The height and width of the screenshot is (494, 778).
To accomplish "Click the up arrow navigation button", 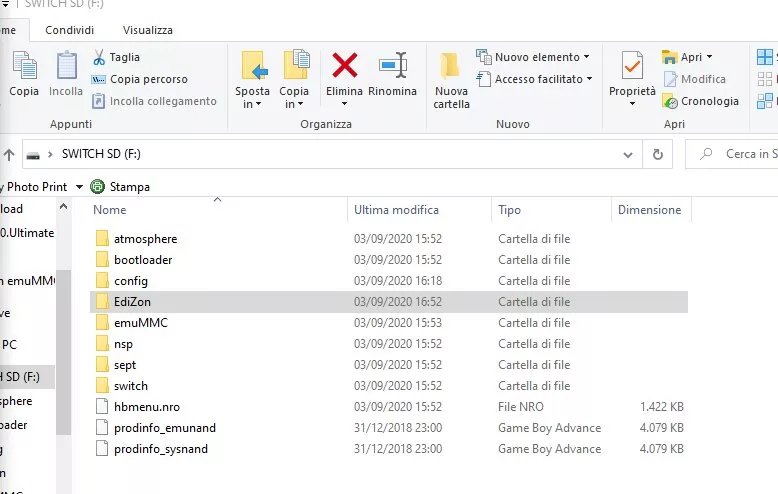I will pos(9,155).
